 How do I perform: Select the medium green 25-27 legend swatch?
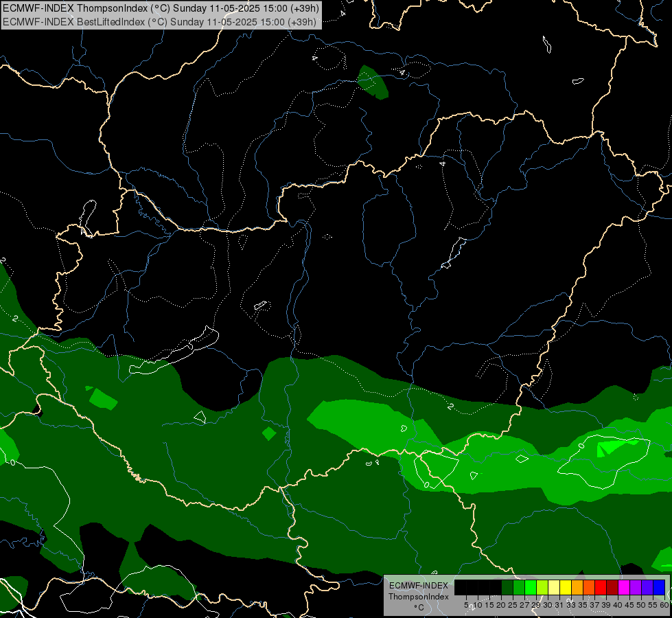519,587
